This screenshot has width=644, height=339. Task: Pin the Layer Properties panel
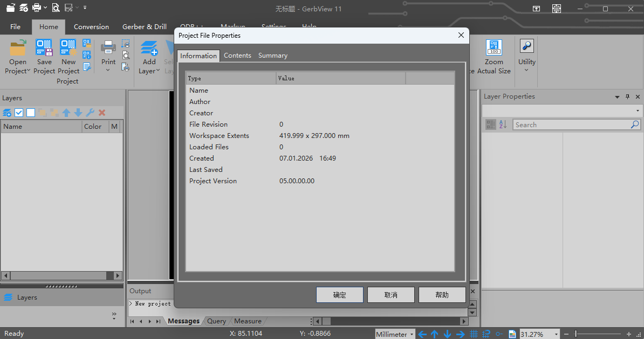[x=627, y=97]
